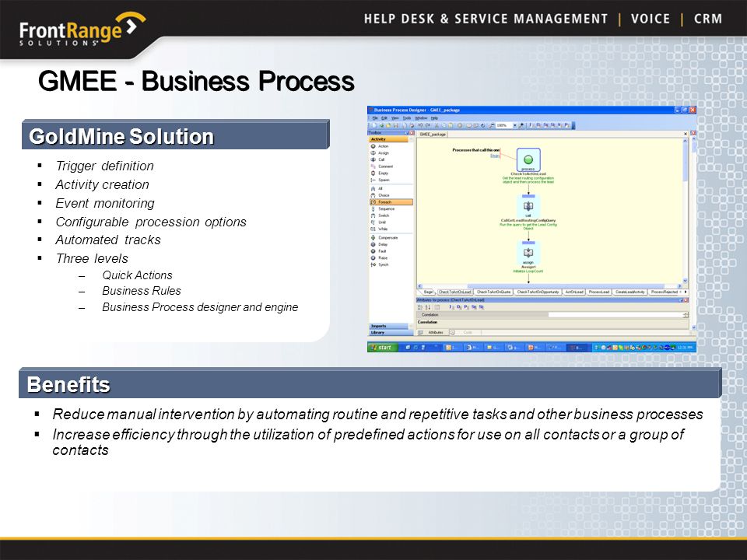Select the Raise activity in Toolbox
The width and height of the screenshot is (747, 560).
[x=380, y=257]
